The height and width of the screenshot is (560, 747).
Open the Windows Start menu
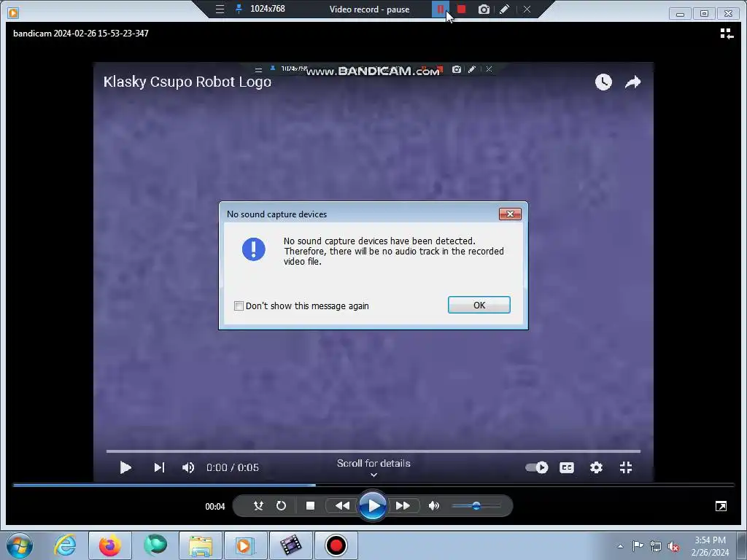pos(20,545)
